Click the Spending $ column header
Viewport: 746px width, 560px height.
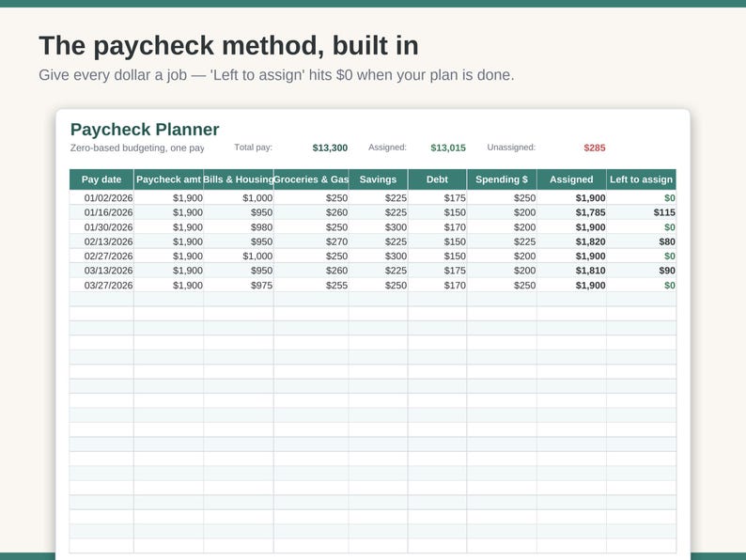click(502, 179)
